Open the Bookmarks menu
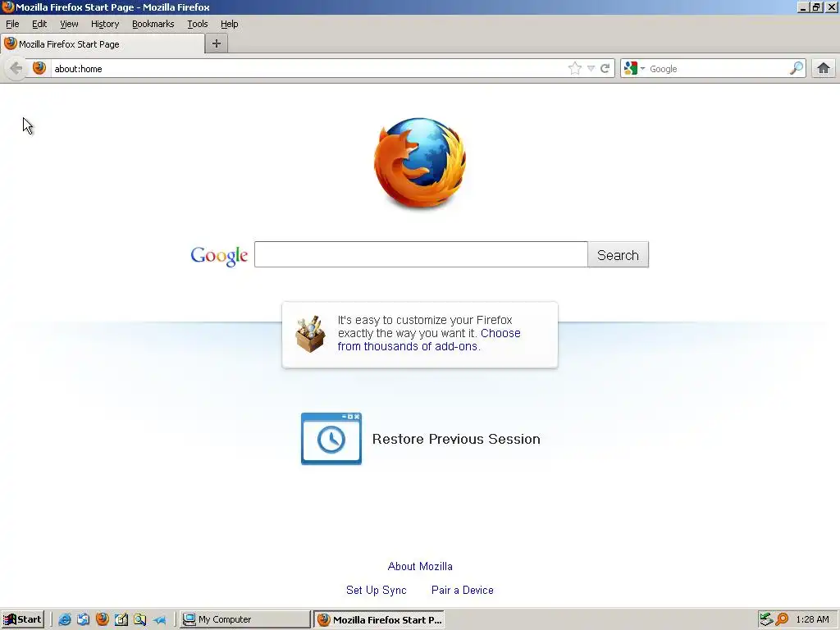840x630 pixels. (x=153, y=24)
